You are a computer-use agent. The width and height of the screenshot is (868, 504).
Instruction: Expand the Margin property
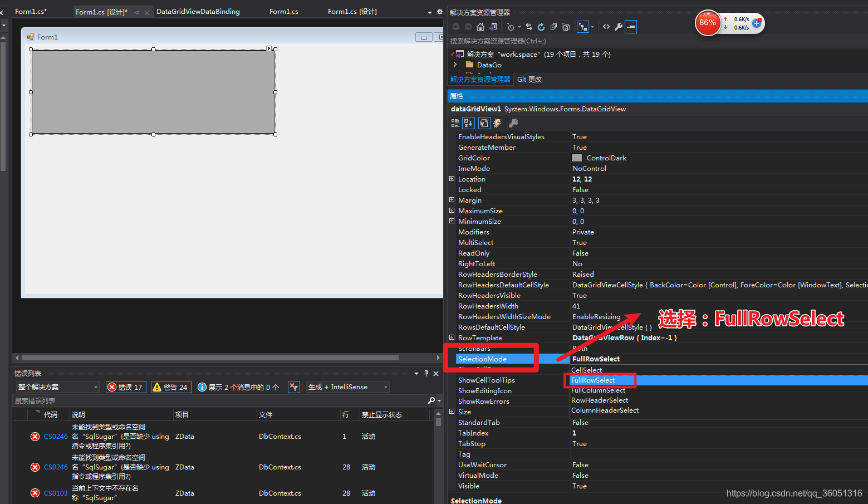tap(452, 200)
